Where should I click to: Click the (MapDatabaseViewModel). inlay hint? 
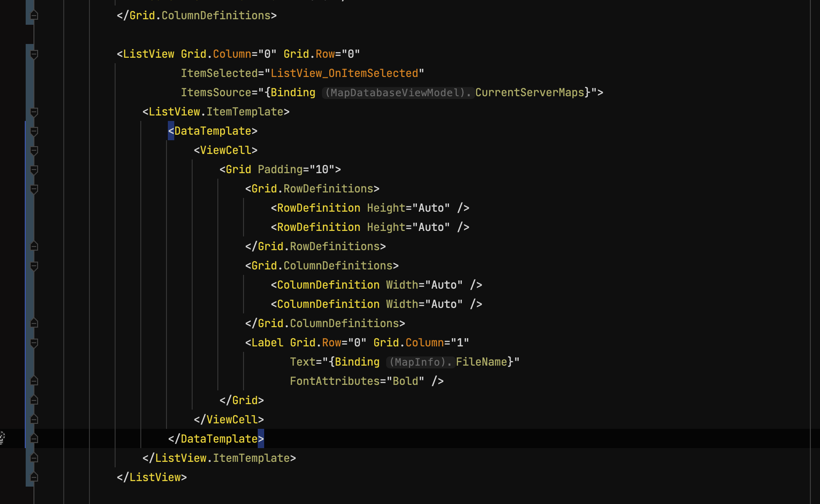point(398,93)
